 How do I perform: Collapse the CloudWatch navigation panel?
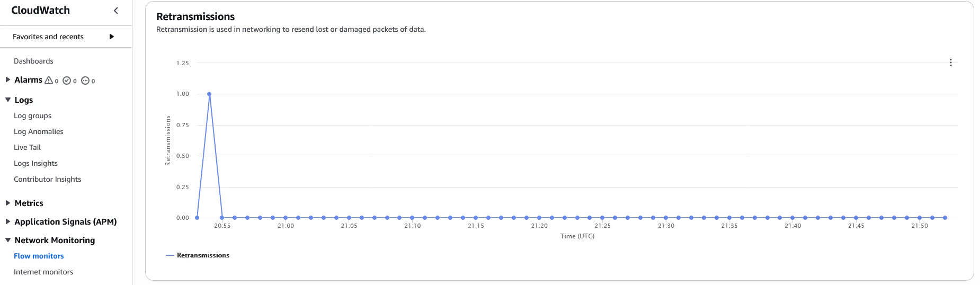coord(116,11)
